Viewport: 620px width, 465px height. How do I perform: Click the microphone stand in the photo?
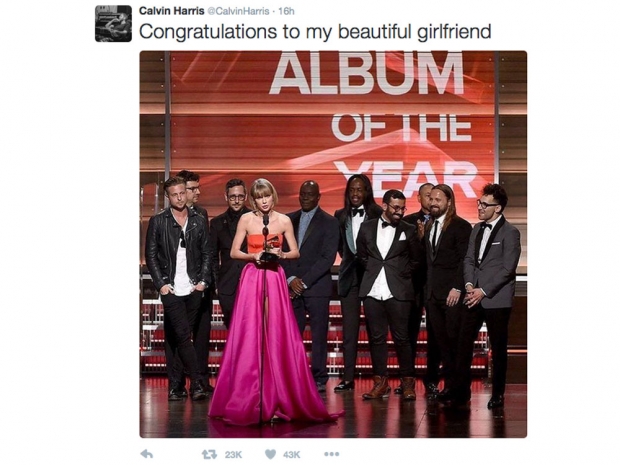[x=263, y=316]
